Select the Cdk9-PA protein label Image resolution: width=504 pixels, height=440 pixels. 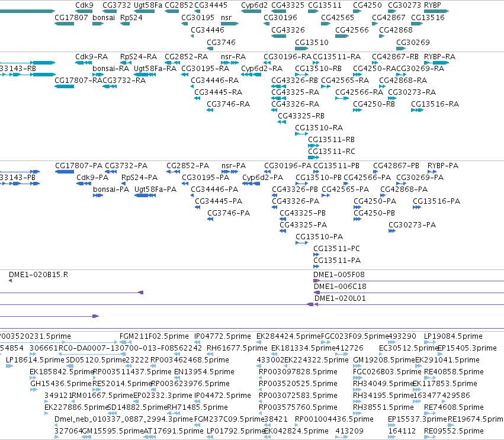[x=92, y=178]
